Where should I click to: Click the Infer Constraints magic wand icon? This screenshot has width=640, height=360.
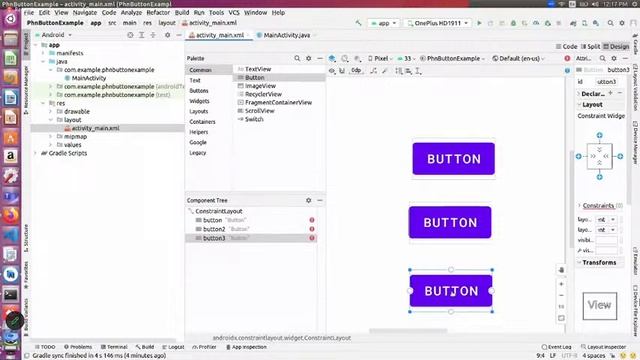(384, 71)
